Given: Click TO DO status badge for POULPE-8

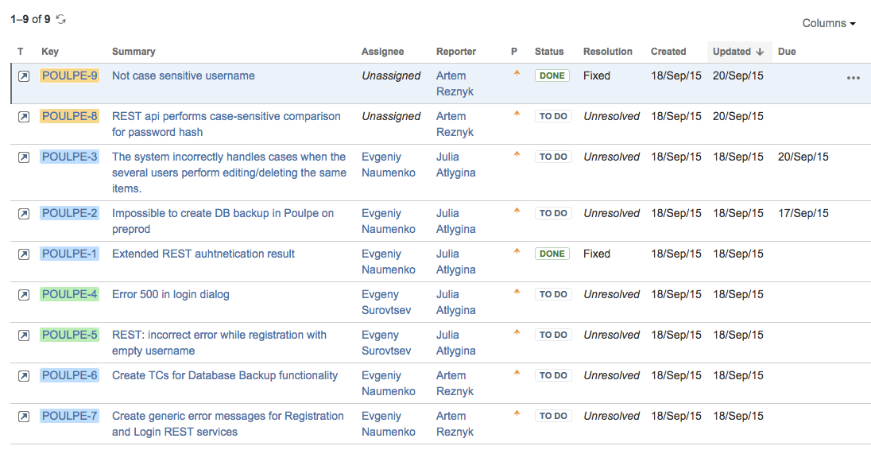Looking at the screenshot, I should coord(553,117).
